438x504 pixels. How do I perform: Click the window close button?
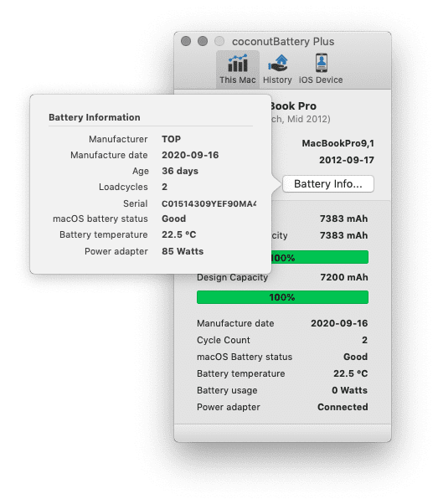coord(186,41)
